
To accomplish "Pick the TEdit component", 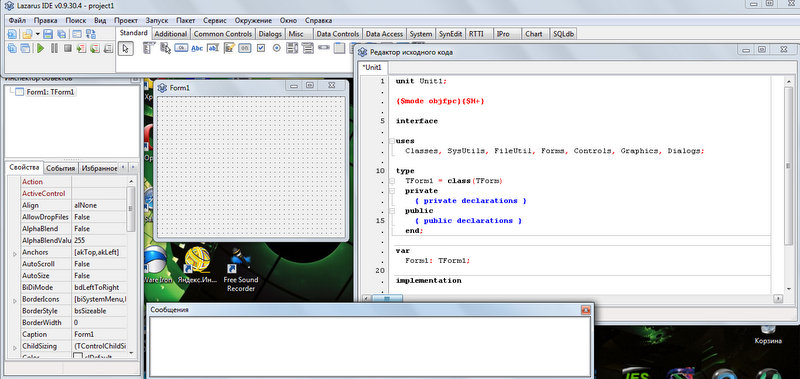I will point(213,48).
